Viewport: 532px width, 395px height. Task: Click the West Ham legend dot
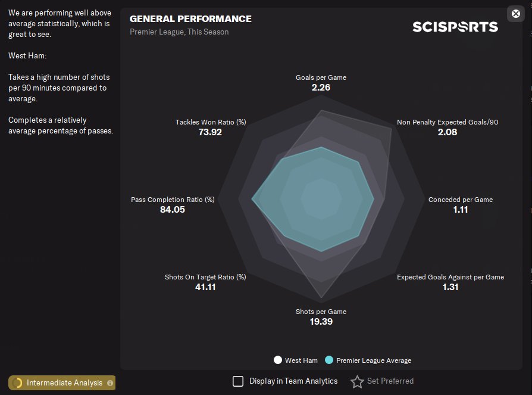[278, 360]
